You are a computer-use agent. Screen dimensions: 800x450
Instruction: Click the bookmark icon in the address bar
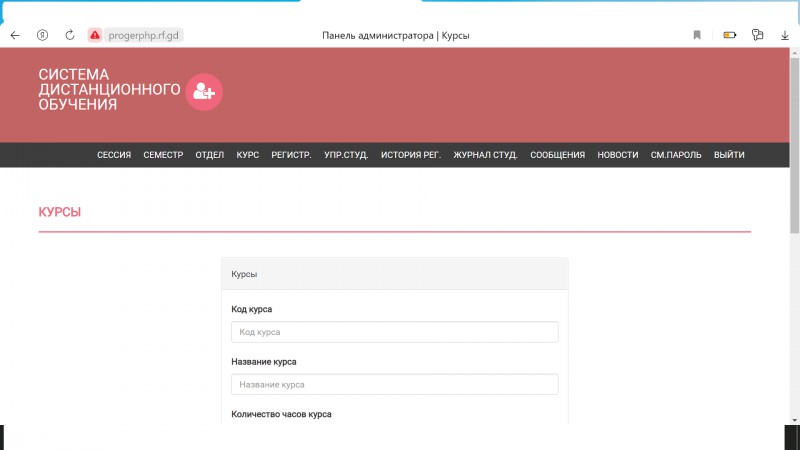coord(697,35)
